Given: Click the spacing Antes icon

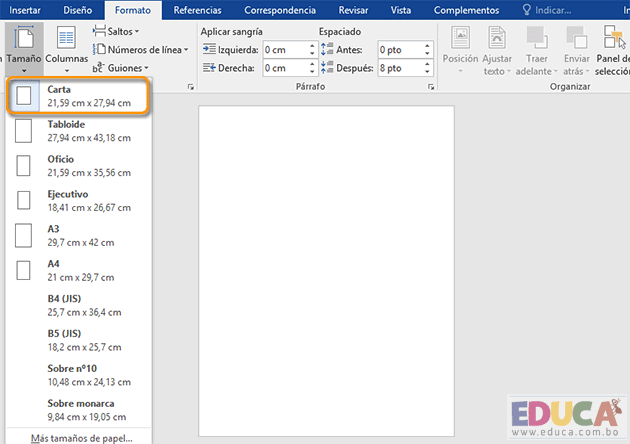Looking at the screenshot, I should click(327, 49).
